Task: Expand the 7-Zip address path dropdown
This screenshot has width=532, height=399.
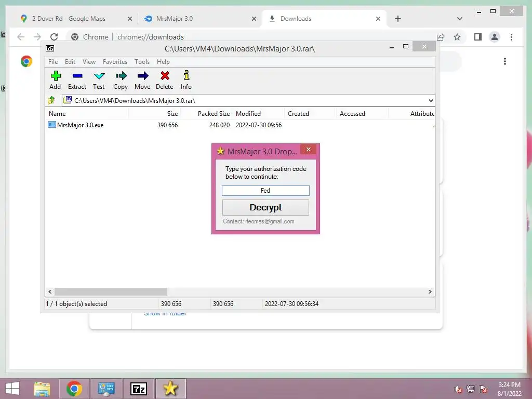Action: tap(431, 100)
